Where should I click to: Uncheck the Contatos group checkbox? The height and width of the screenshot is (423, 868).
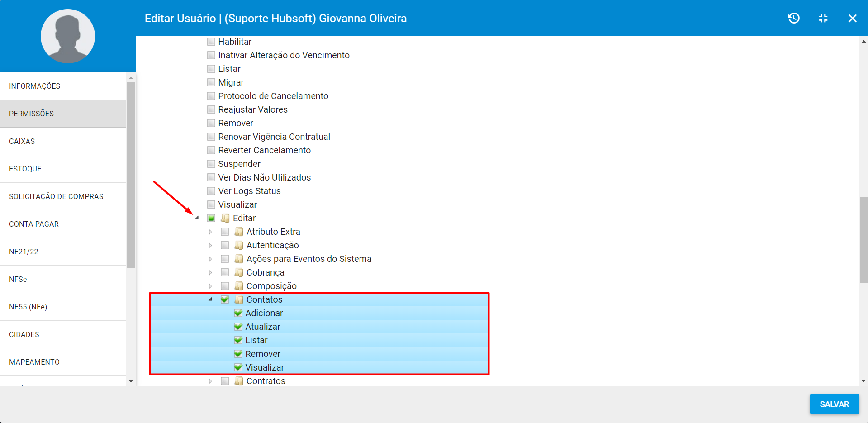click(x=225, y=299)
